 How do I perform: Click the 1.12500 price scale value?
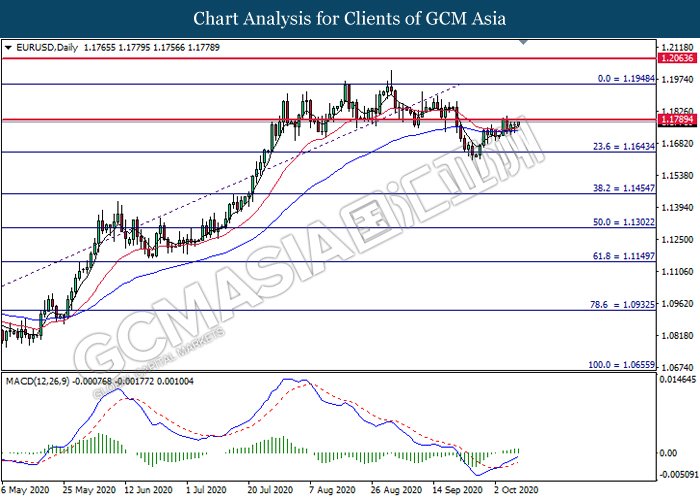(678, 239)
